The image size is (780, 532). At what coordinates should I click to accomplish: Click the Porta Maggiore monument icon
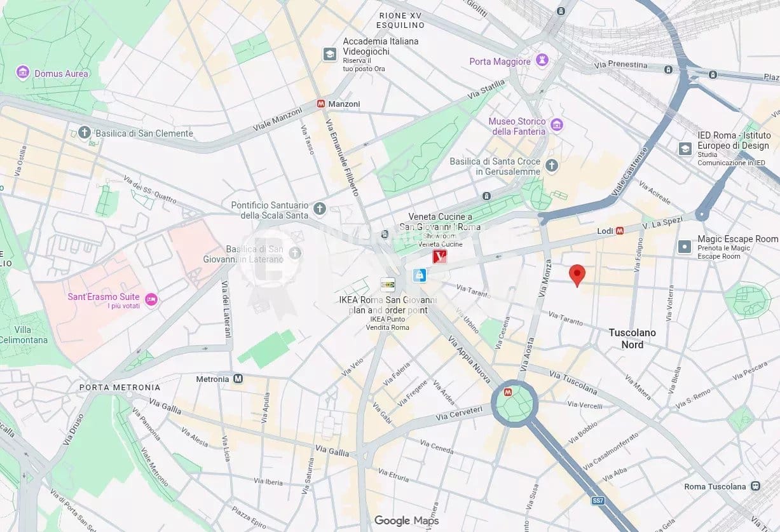click(542, 61)
